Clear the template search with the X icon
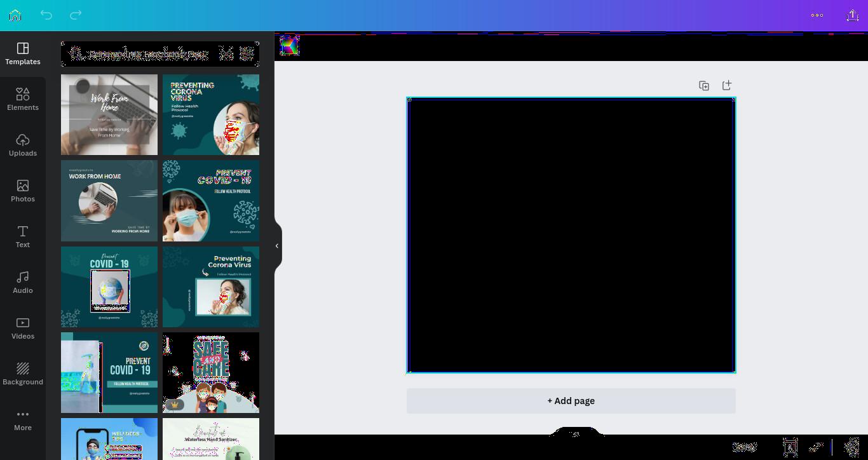The width and height of the screenshot is (868, 460). 226,54
